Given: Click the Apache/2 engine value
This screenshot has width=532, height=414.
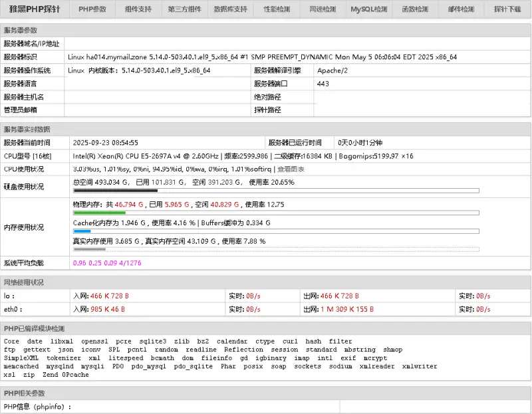Looking at the screenshot, I should pyautogui.click(x=332, y=70).
